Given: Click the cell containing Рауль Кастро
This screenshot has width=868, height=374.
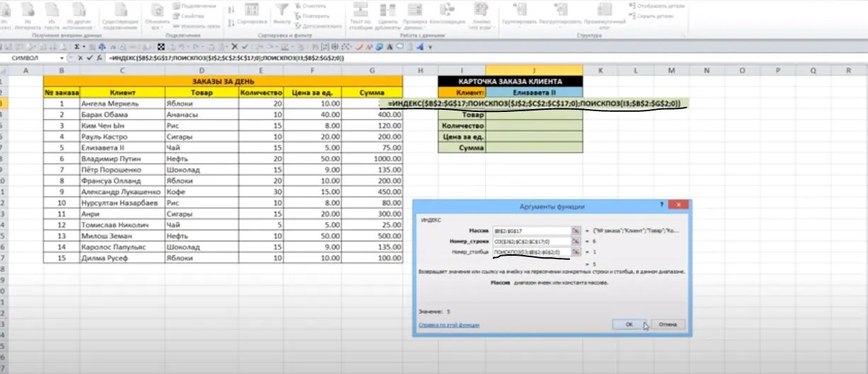Looking at the screenshot, I should tap(122, 137).
